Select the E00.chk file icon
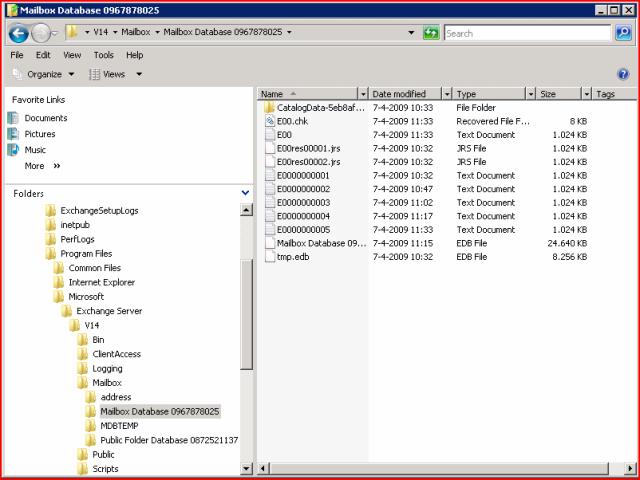Image resolution: width=640 pixels, height=480 pixels. (270, 121)
